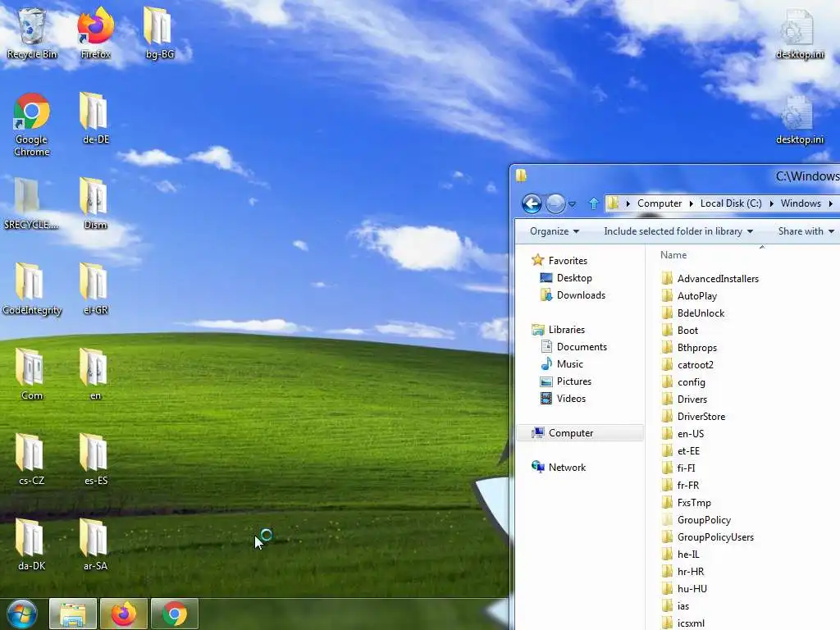Select the de-DE folder on desktop
Viewport: 840px width, 630px height.
coord(95,118)
